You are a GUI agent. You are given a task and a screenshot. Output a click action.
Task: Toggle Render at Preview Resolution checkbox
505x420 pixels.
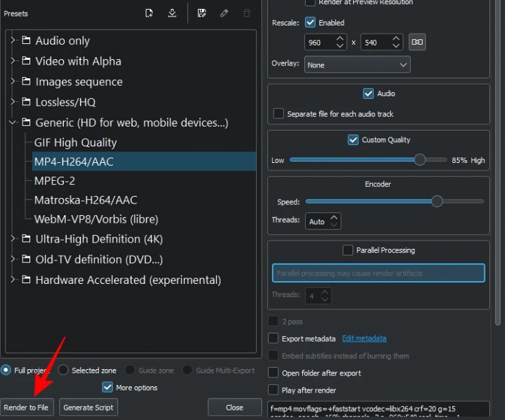coord(310,2)
